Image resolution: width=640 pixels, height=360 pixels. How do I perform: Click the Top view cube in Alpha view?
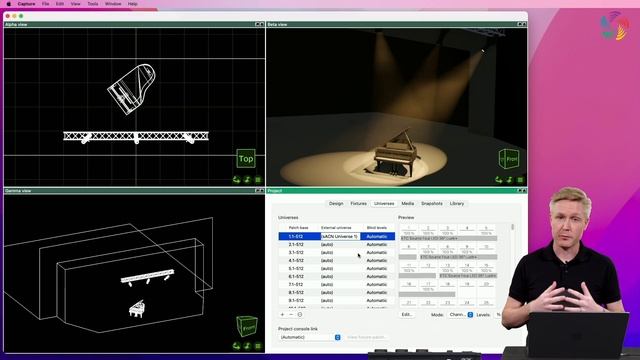[x=246, y=159]
